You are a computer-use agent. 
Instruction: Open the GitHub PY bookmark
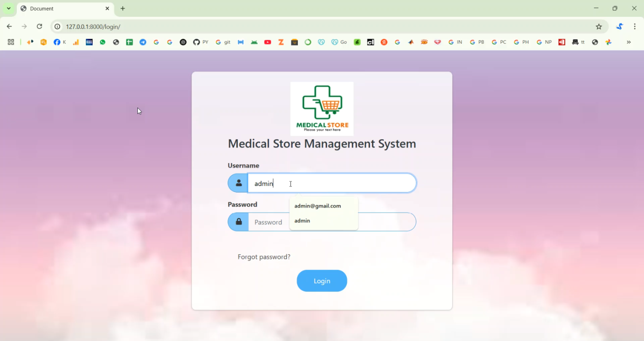pyautogui.click(x=200, y=42)
